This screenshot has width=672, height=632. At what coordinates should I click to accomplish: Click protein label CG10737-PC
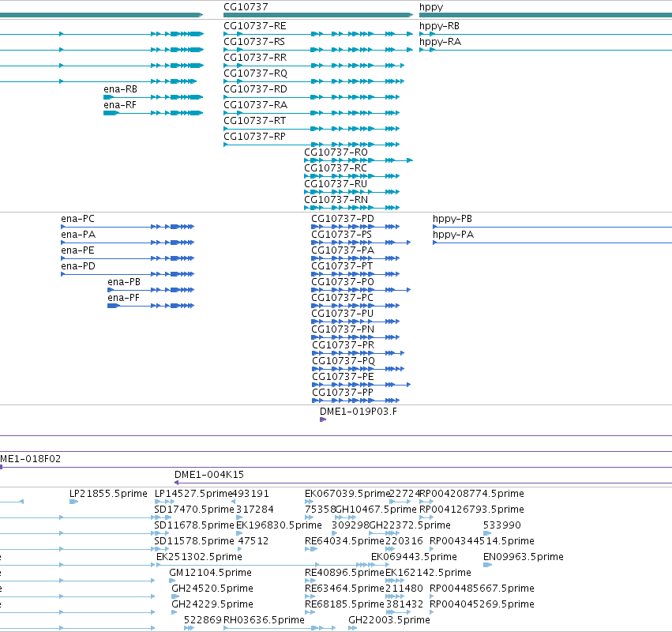pos(343,298)
